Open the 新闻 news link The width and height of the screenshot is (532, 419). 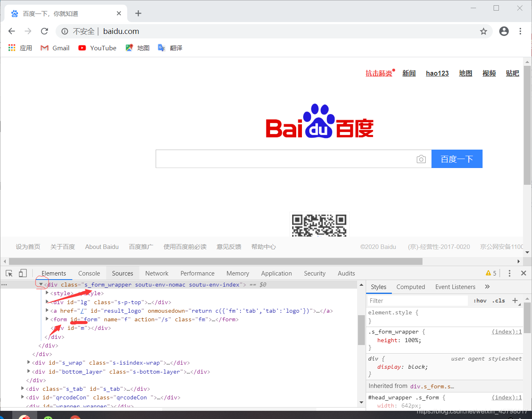409,73
